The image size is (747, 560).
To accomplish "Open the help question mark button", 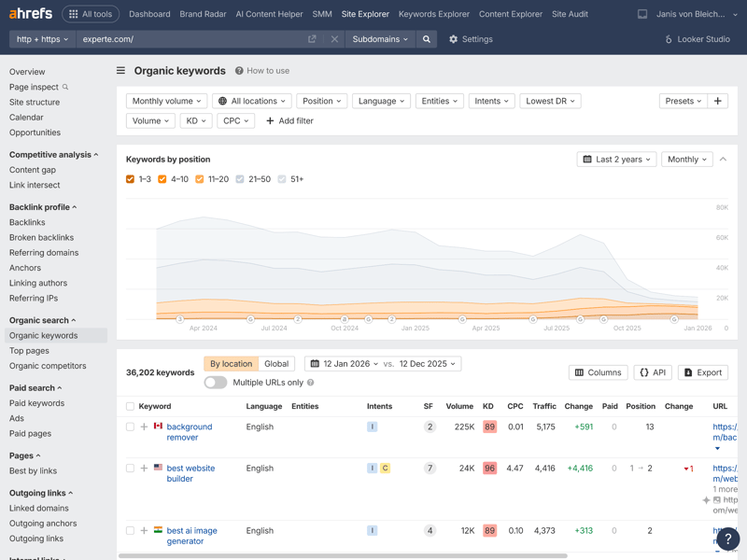I will [x=727, y=539].
